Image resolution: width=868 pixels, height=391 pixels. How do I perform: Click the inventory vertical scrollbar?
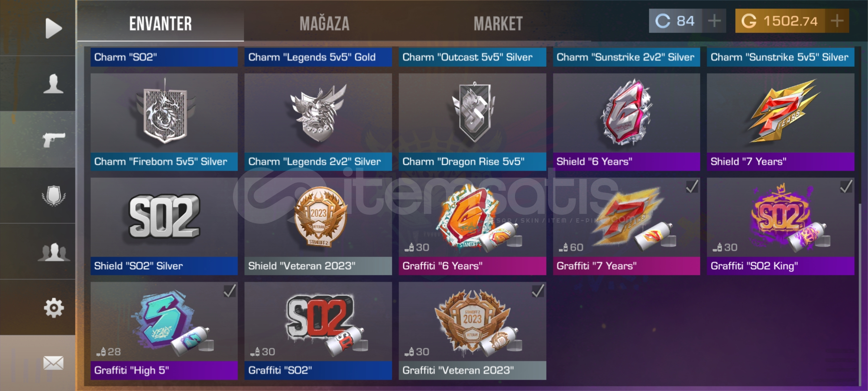[x=860, y=295]
